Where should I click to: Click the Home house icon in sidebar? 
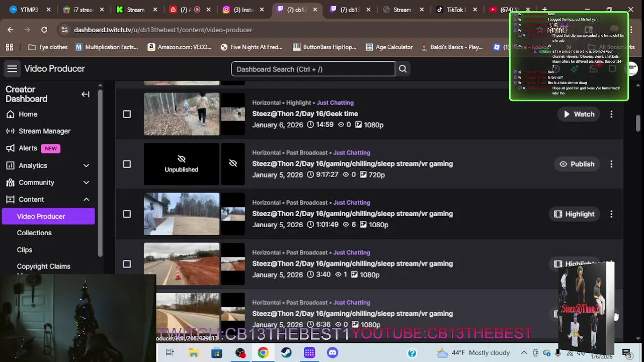click(10, 114)
